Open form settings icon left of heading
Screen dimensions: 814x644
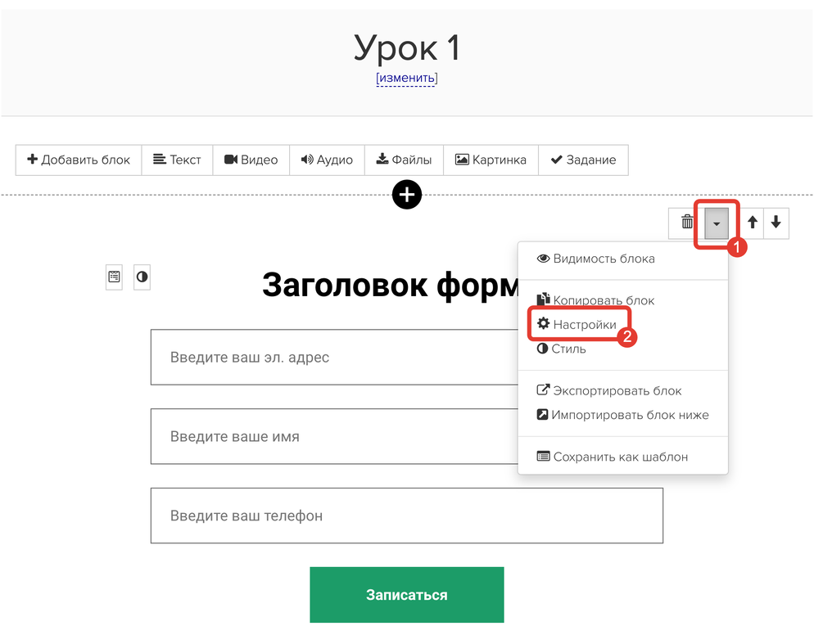click(x=114, y=277)
